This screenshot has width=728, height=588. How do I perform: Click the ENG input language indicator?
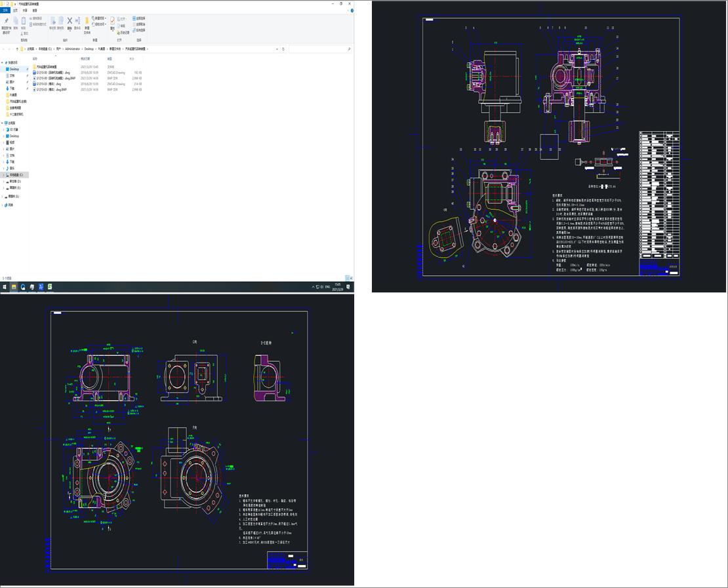(327, 287)
